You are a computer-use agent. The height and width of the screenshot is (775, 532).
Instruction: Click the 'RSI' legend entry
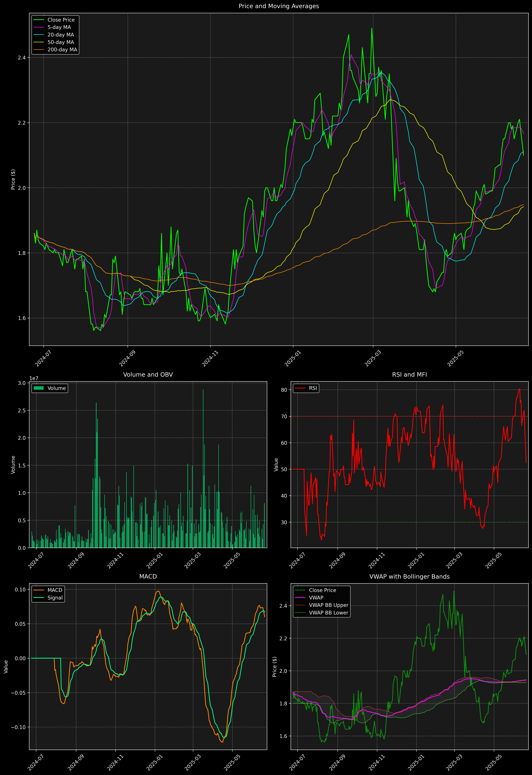coord(306,388)
